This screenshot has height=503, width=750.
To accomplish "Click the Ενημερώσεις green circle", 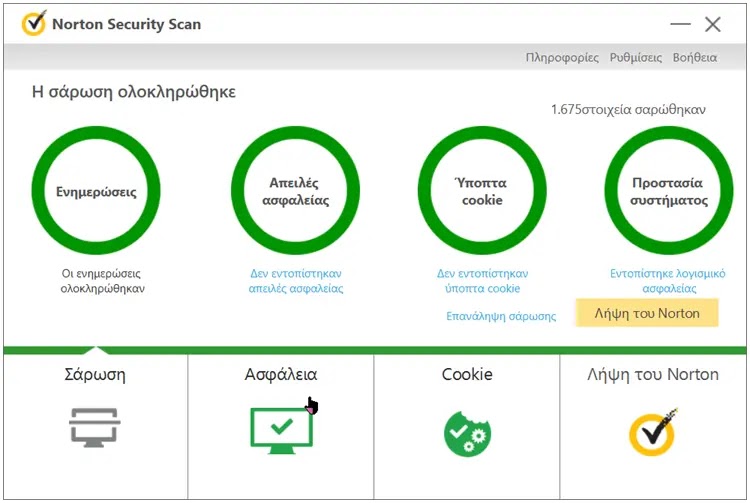I will tap(96, 191).
